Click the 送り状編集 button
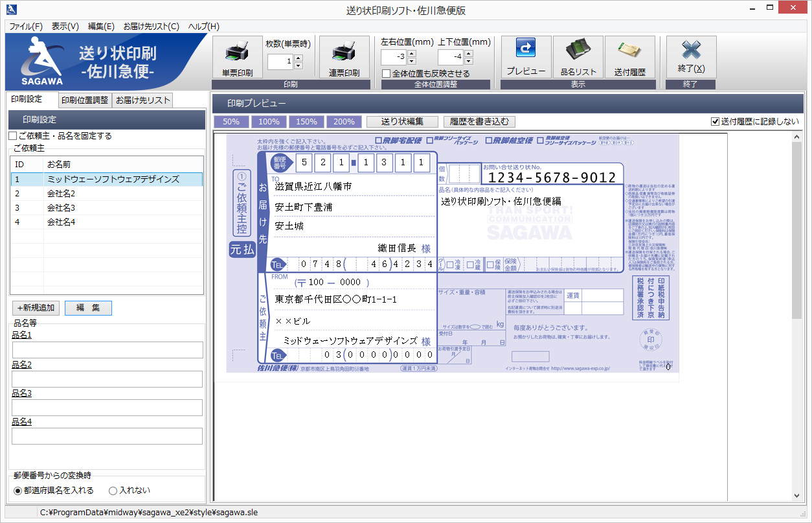 point(402,121)
